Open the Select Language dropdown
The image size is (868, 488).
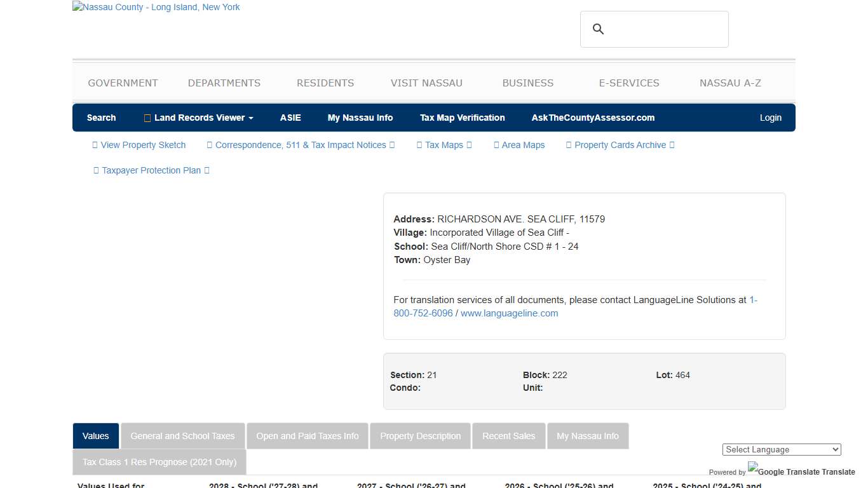[x=782, y=449]
